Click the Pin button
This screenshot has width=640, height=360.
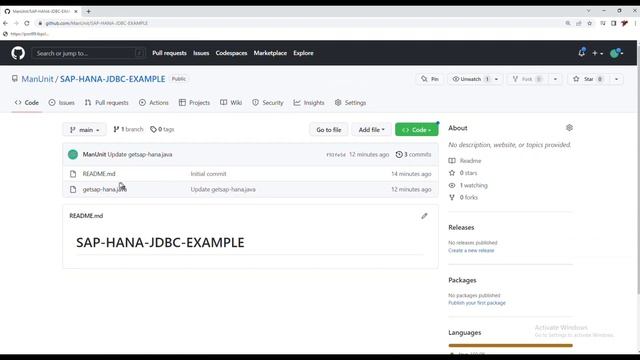click(x=430, y=79)
